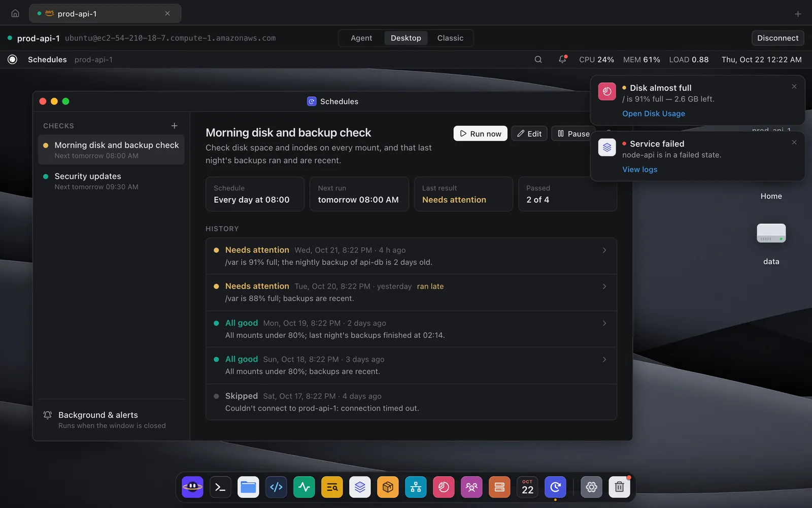The height and width of the screenshot is (508, 812).
Task: Expand the Oct 21 Needs attention entry
Action: [x=411, y=256]
